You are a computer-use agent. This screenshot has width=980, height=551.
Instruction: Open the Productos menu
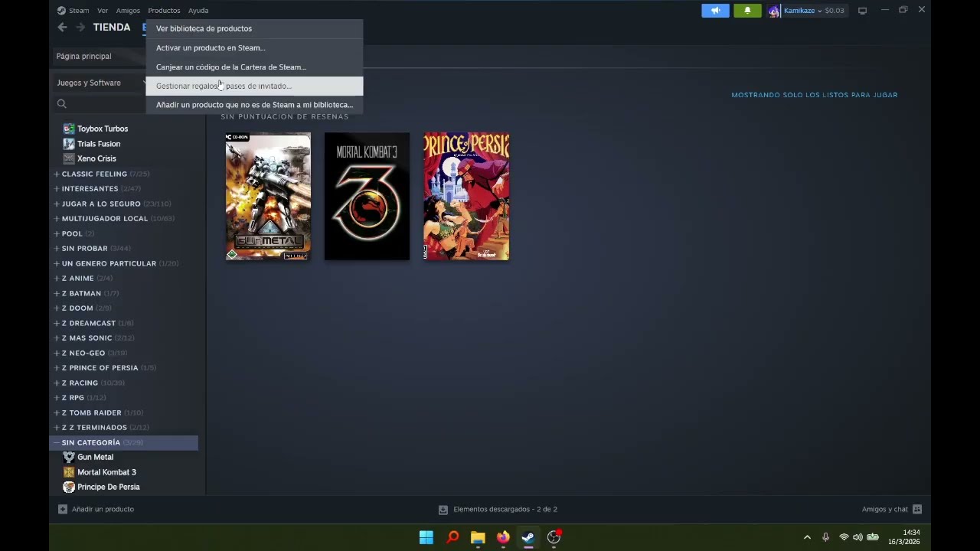[x=164, y=11]
